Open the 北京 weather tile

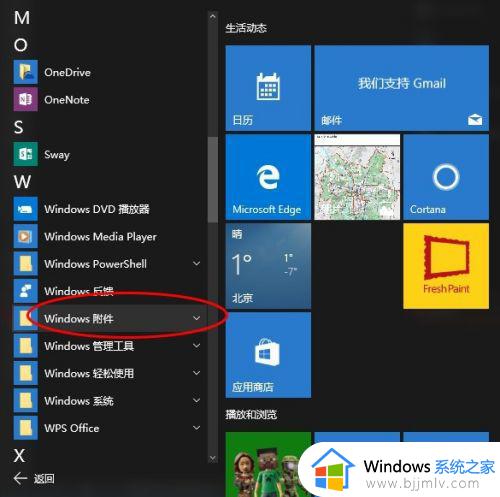(x=268, y=266)
